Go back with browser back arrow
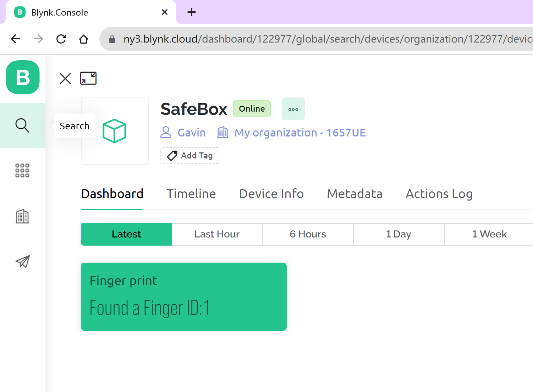Screen dimensions: 533x392 pyautogui.click(x=16, y=39)
